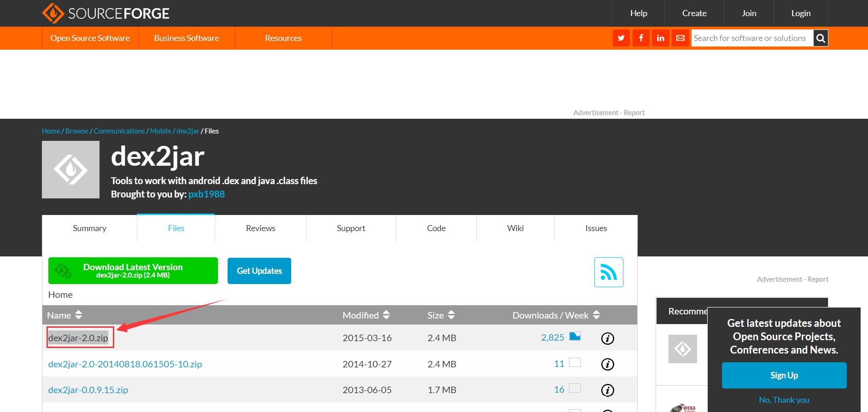This screenshot has width=868, height=412.
Task: Open the Code tab
Action: coord(436,228)
